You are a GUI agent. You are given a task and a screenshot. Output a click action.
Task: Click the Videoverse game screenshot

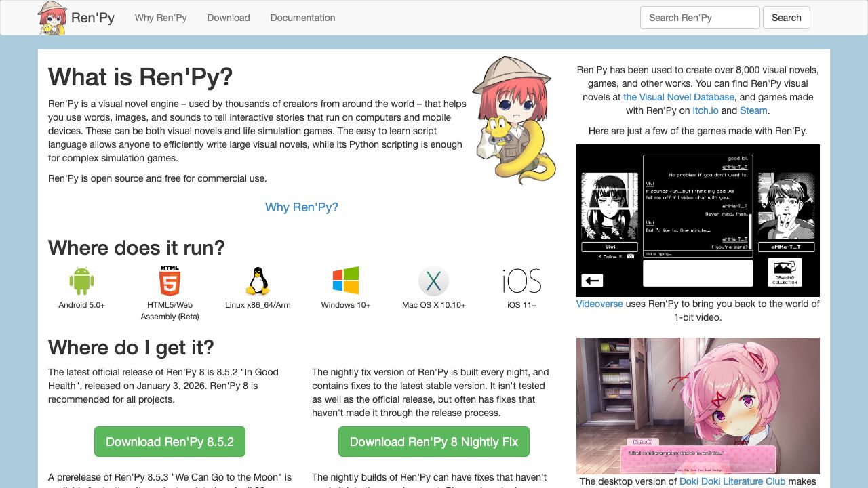698,220
